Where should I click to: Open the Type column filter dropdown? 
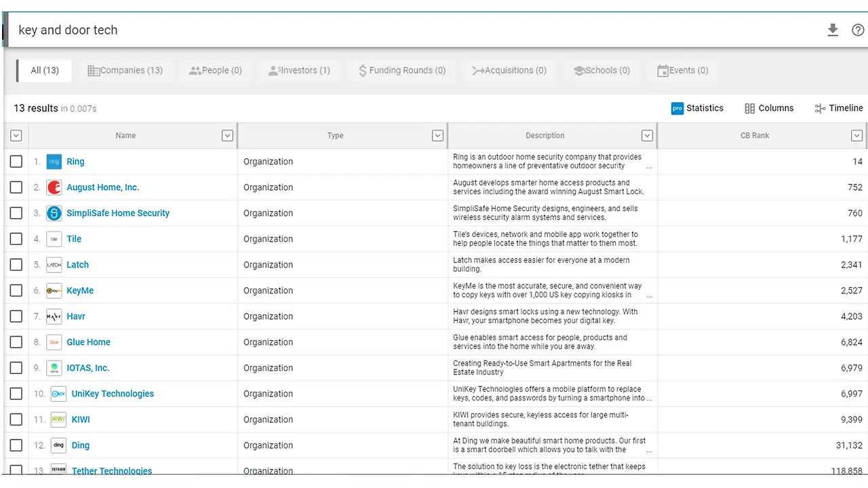pos(438,136)
